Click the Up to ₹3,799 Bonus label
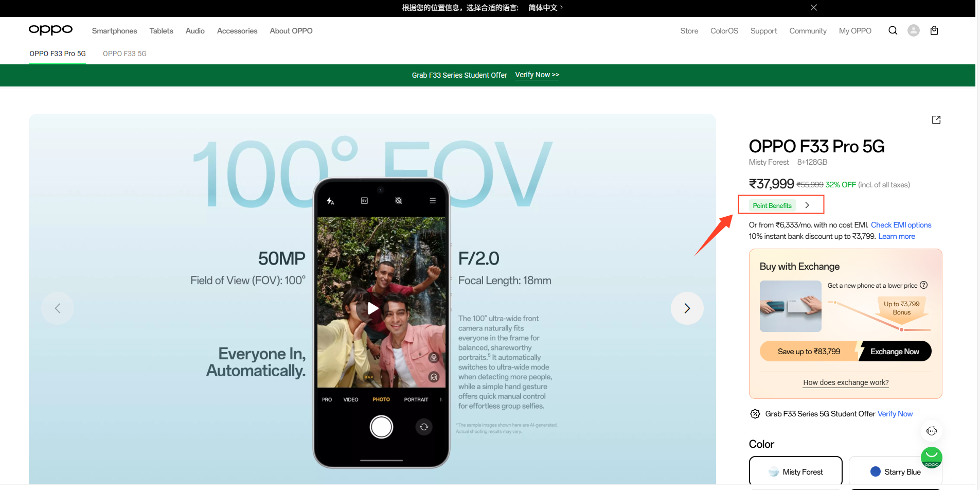This screenshot has width=980, height=490. pos(901,308)
